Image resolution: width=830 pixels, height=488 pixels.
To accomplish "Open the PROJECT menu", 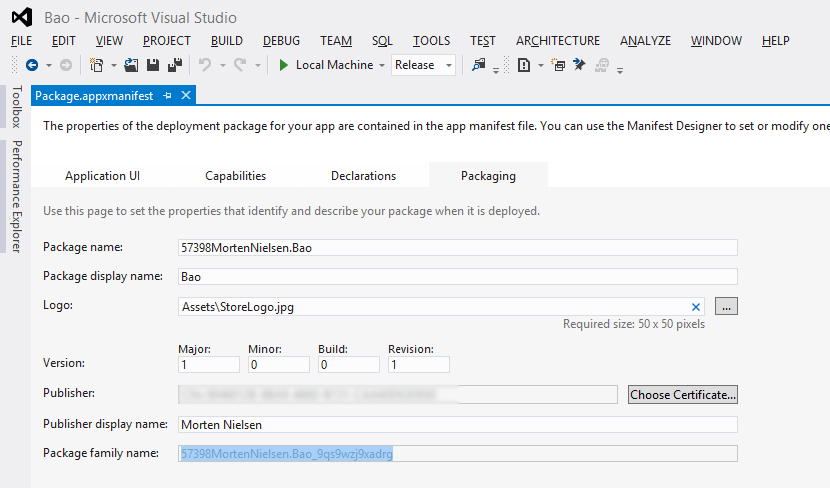I will point(167,41).
